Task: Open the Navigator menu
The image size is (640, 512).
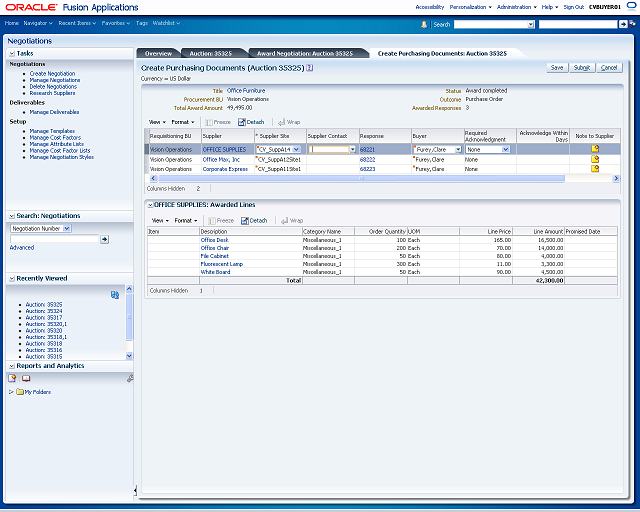Action: point(38,23)
